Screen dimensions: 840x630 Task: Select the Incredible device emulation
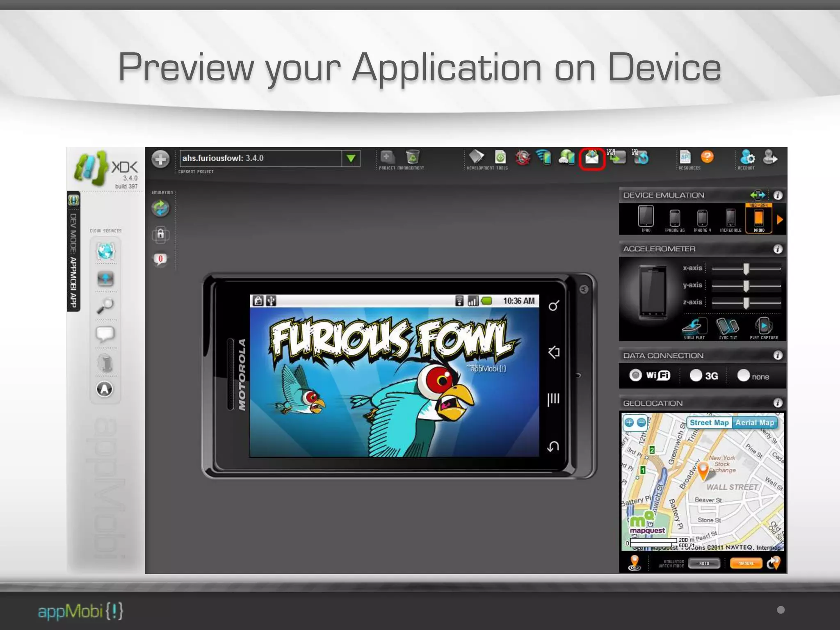(730, 220)
